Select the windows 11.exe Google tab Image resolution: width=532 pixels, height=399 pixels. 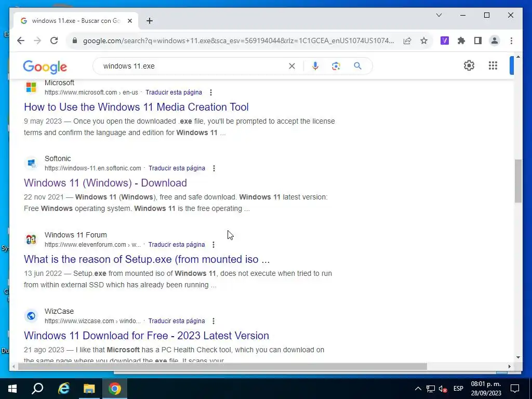click(x=76, y=21)
